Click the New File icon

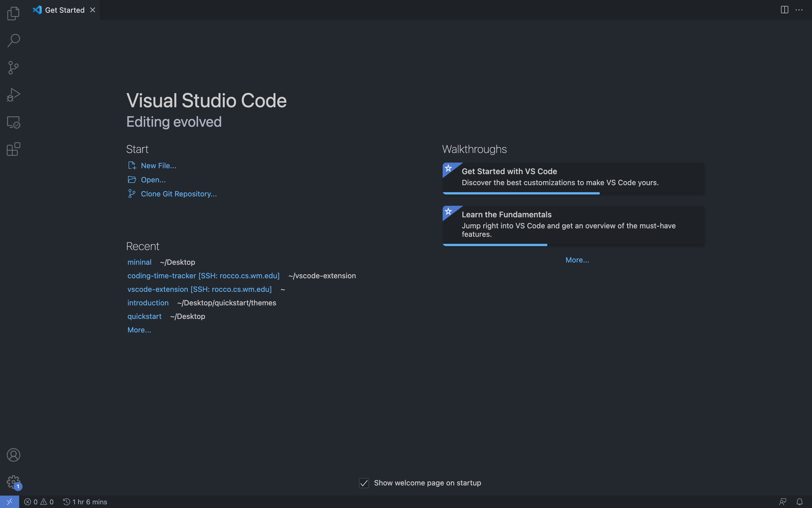coord(132,166)
